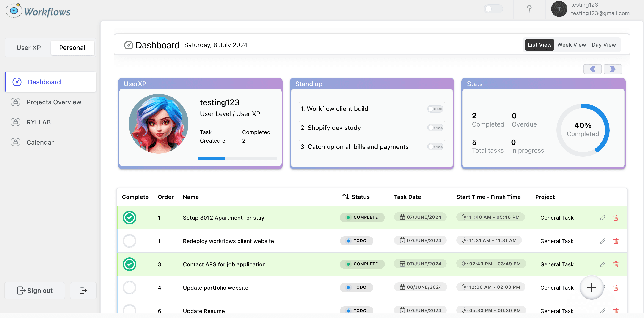
Task: Click the right navigation chevron above Stats
Action: click(x=613, y=69)
